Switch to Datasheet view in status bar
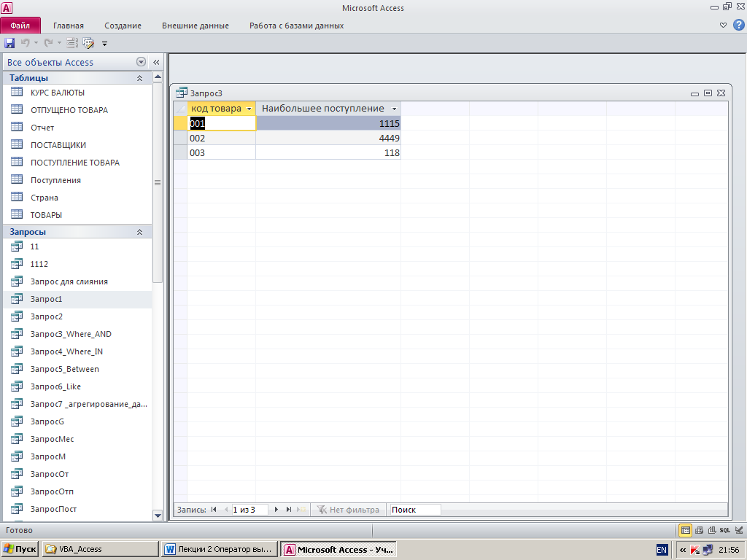This screenshot has width=747, height=560. [x=685, y=530]
